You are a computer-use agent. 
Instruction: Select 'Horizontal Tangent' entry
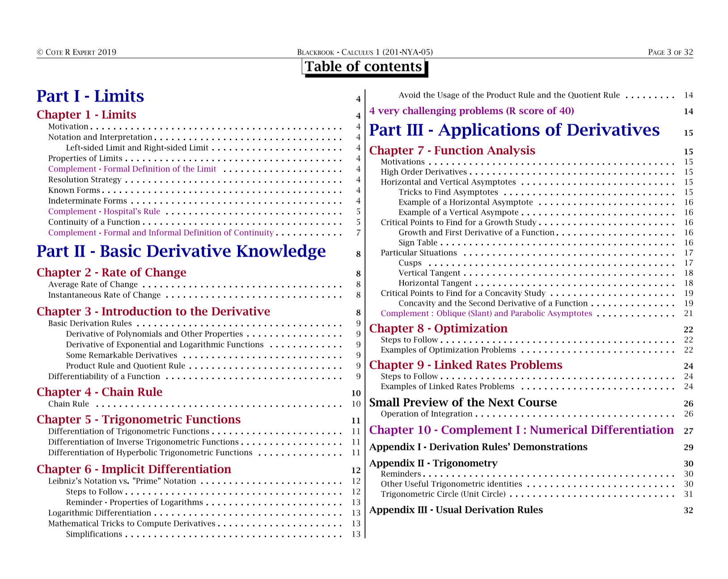[435, 283]
